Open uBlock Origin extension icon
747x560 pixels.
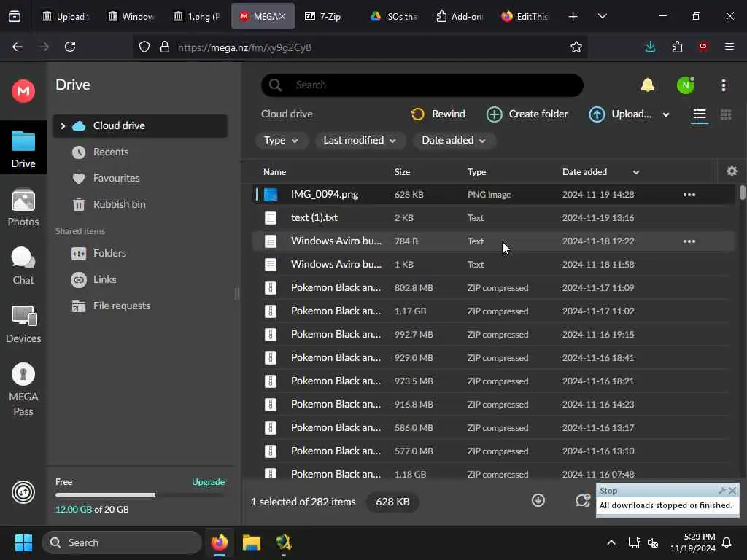click(703, 47)
